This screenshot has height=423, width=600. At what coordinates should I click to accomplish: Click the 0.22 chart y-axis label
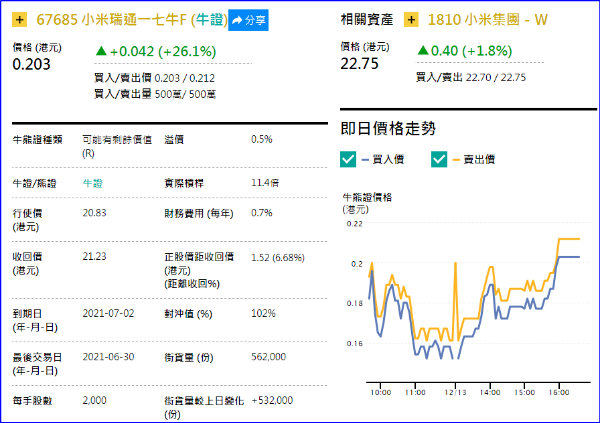[354, 224]
